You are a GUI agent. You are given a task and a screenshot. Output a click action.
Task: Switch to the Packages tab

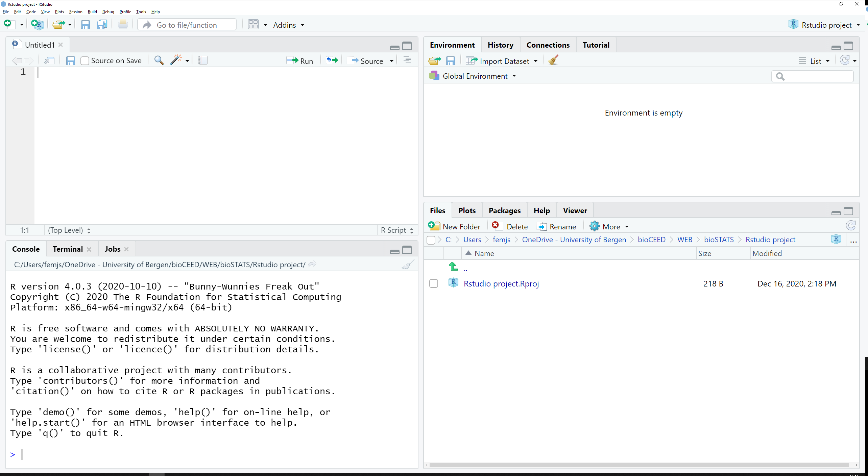(x=504, y=210)
